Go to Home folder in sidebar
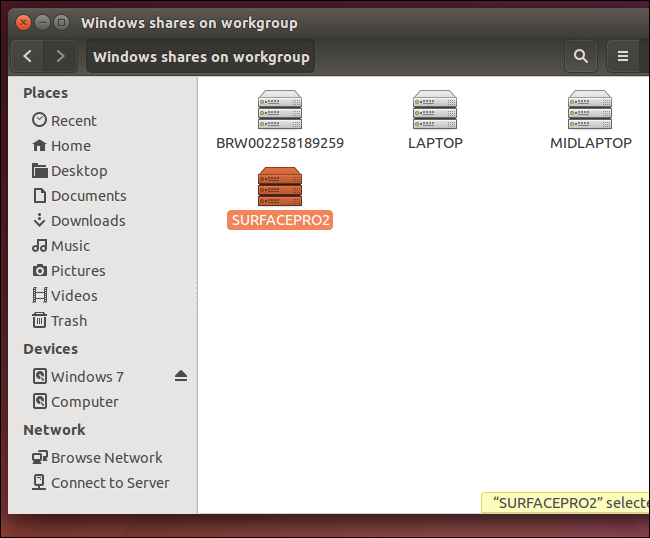 tap(70, 146)
